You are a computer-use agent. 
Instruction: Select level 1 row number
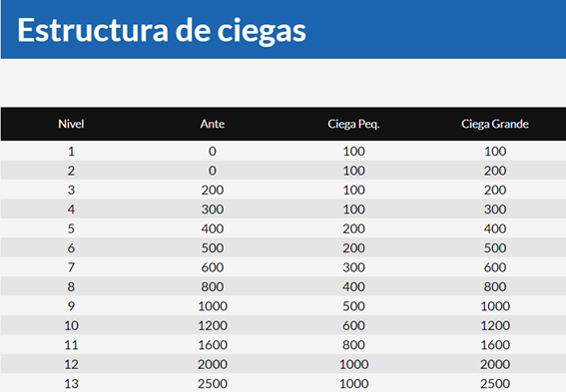71,151
